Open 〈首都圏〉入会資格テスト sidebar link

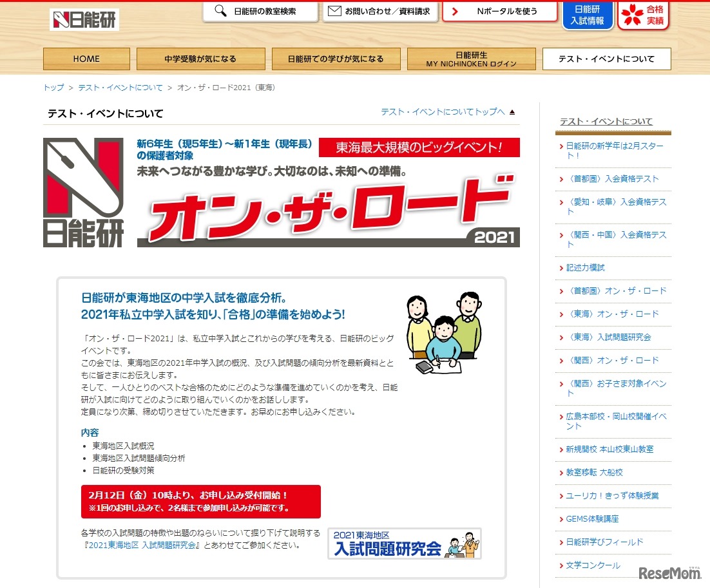[612, 179]
